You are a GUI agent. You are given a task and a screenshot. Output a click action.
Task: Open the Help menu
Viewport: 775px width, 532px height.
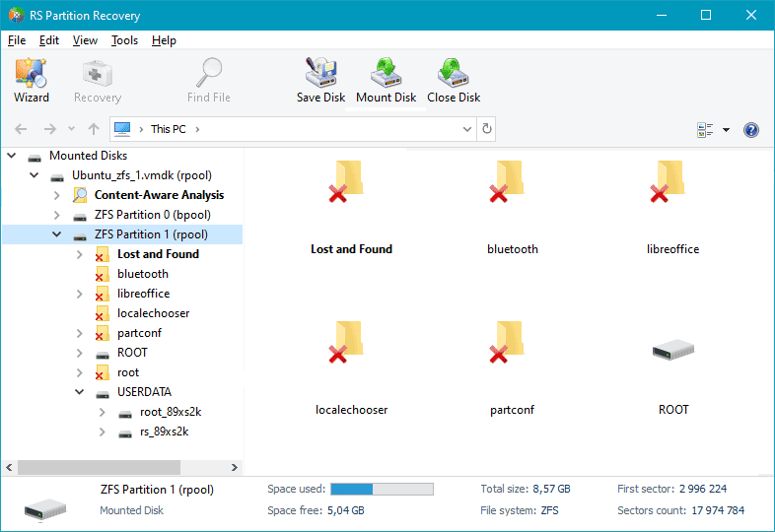click(x=164, y=40)
